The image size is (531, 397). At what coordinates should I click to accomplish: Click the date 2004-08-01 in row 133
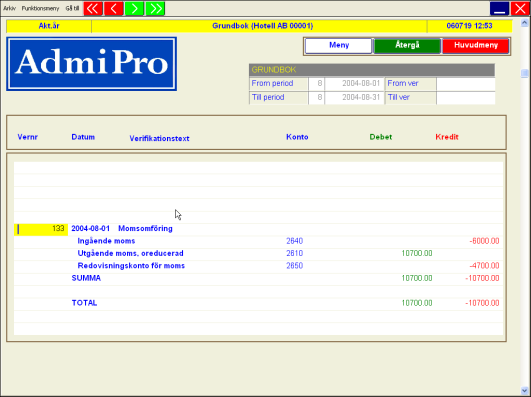[x=90, y=229]
